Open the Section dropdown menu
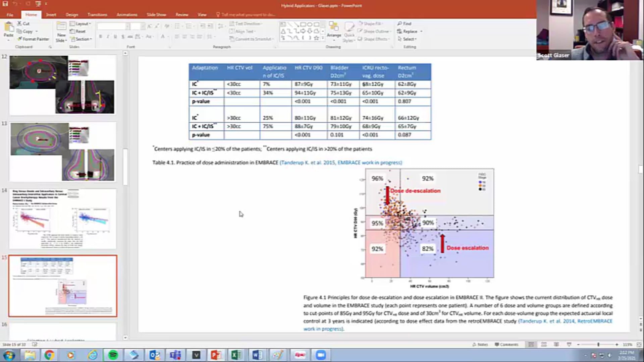Screen dimensions: 644x362 pos(82,39)
